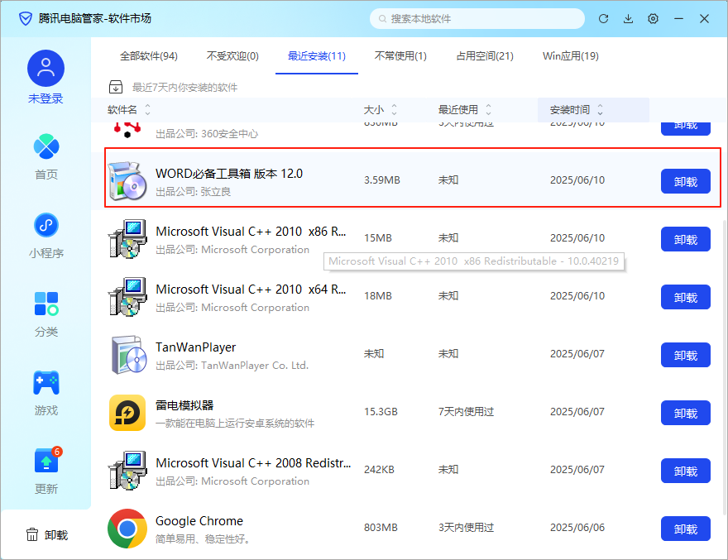This screenshot has height=560, width=728.
Task: Select the 最近安装(11) tab
Action: pos(317,55)
